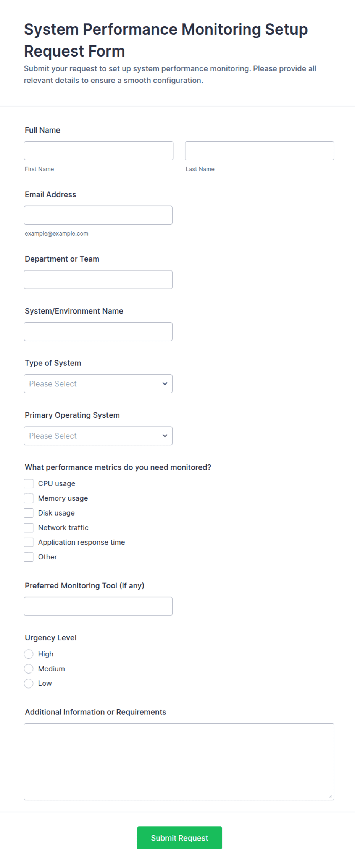Select High urgency level
This screenshot has height=868, width=355.
tap(29, 654)
